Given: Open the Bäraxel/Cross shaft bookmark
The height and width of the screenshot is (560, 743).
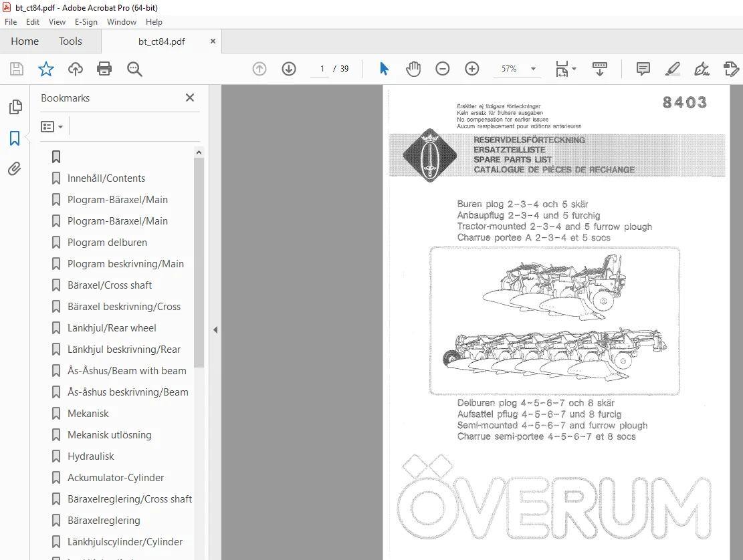Looking at the screenshot, I should 110,285.
